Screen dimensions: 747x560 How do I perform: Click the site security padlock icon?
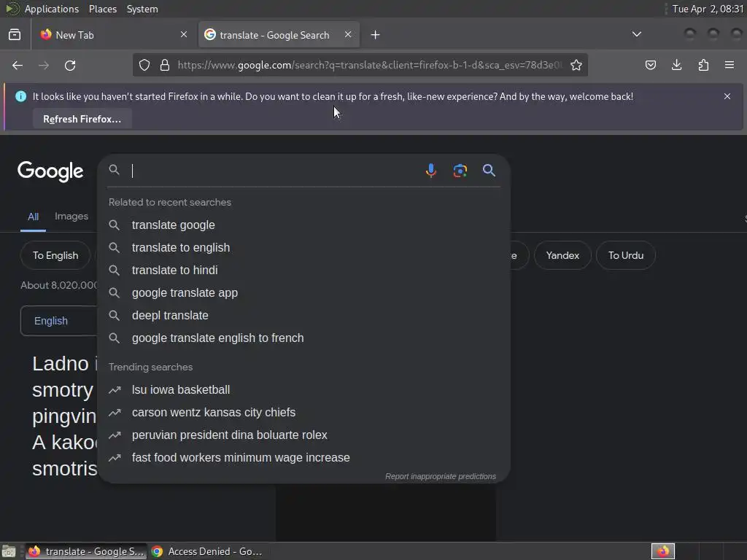pos(165,65)
